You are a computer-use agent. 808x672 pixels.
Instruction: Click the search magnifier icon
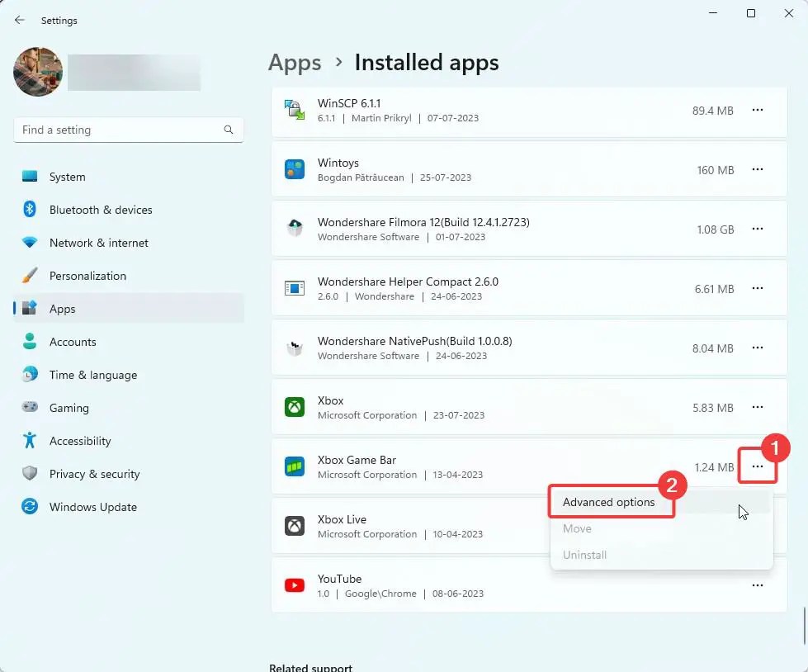pyautogui.click(x=229, y=130)
